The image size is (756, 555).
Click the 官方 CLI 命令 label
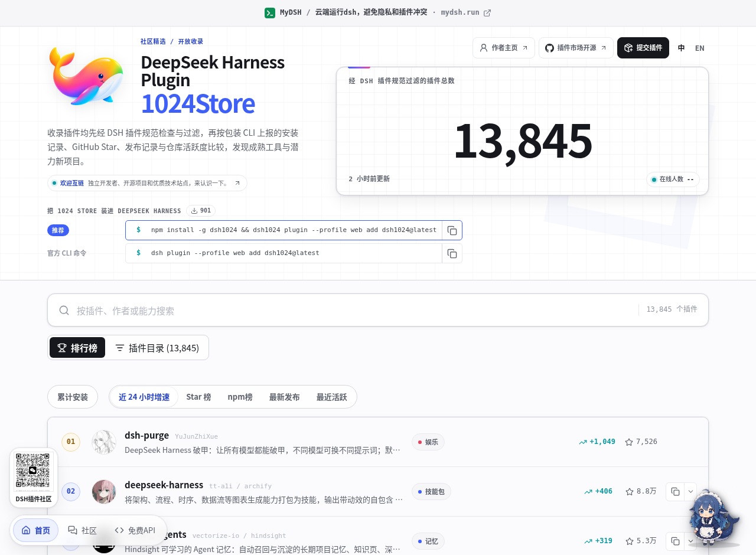tap(67, 253)
